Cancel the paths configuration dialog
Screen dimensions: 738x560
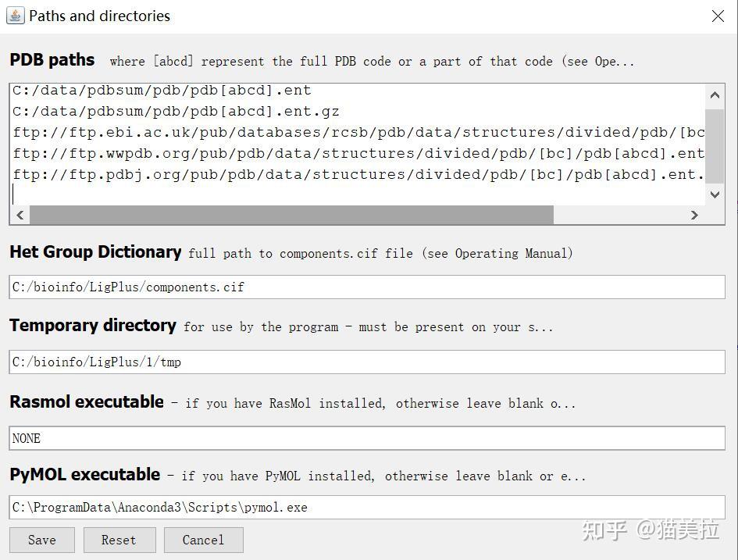coord(203,540)
